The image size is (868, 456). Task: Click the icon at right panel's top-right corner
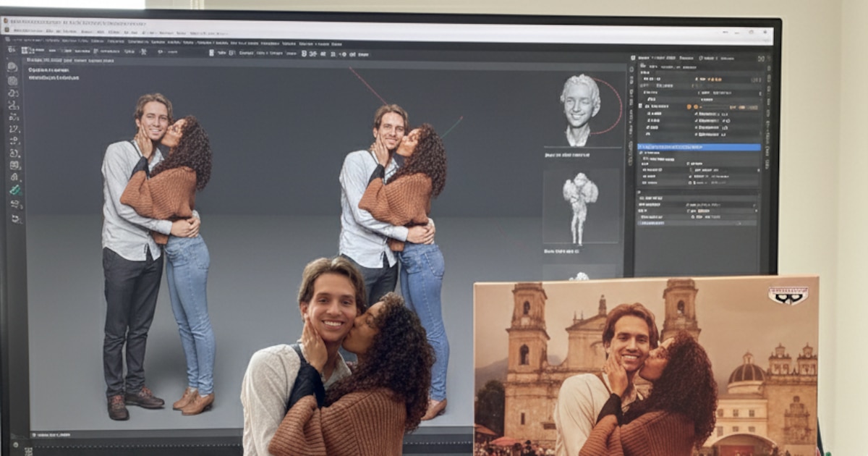760,58
